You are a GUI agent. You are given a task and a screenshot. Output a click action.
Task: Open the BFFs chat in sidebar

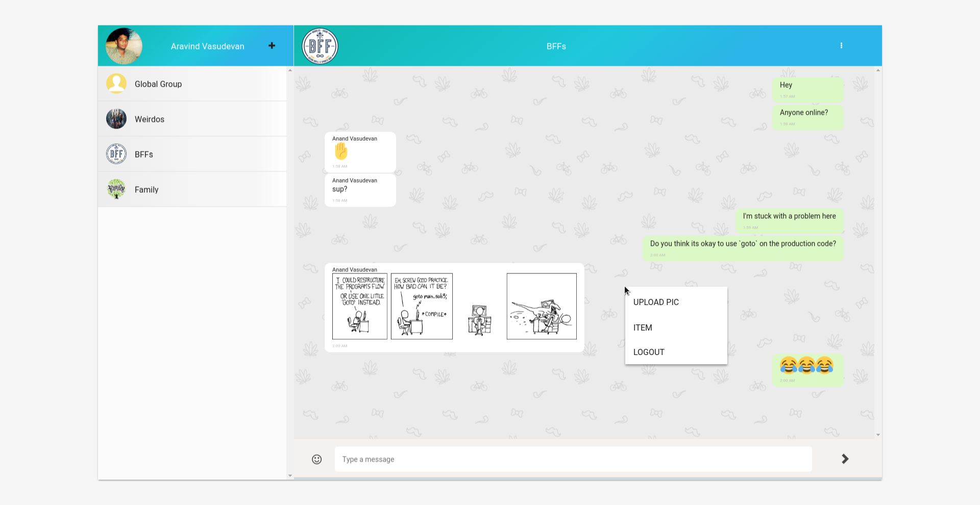(192, 154)
